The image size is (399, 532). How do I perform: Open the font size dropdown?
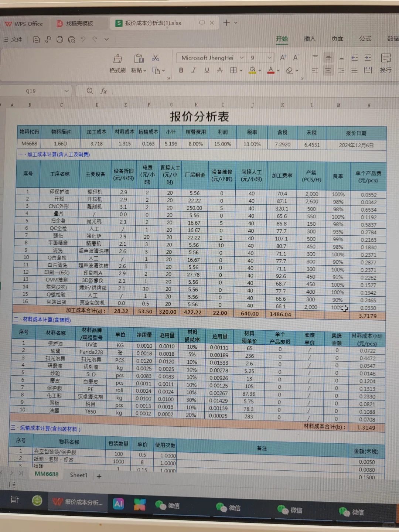(x=269, y=58)
